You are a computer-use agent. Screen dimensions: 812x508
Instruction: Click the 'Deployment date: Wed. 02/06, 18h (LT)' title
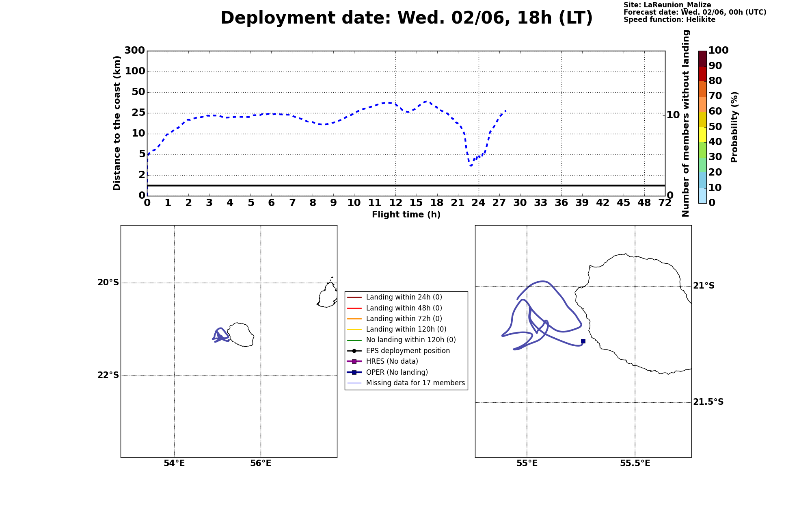point(406,18)
